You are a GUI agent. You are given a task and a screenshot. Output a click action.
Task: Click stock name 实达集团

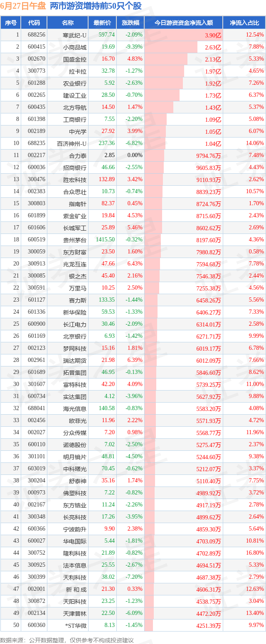click(x=75, y=396)
